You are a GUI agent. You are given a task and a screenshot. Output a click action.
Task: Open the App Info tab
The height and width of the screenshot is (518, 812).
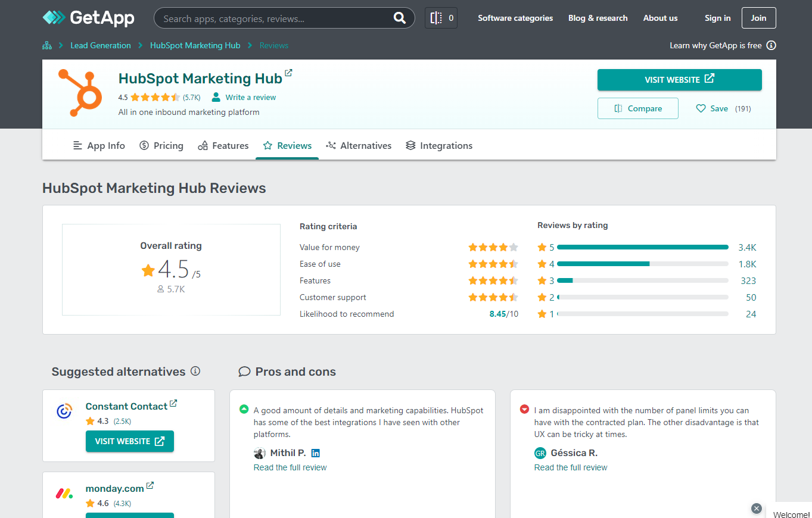click(99, 145)
